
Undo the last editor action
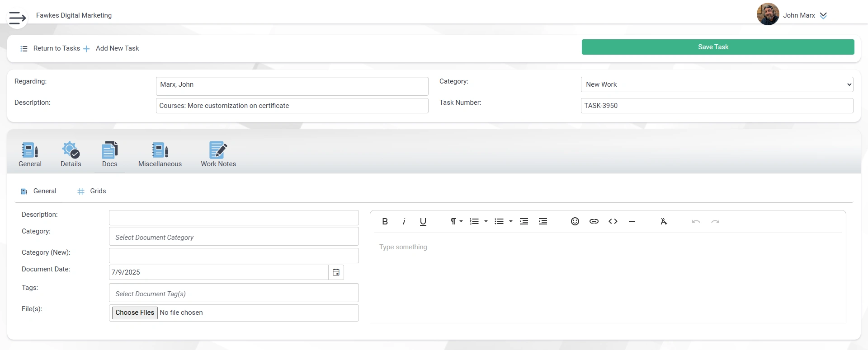(696, 221)
